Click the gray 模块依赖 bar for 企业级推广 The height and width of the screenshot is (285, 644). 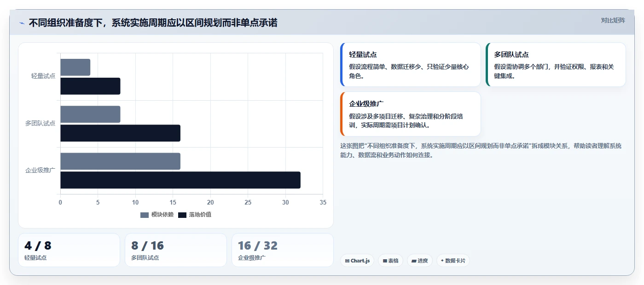(120, 161)
